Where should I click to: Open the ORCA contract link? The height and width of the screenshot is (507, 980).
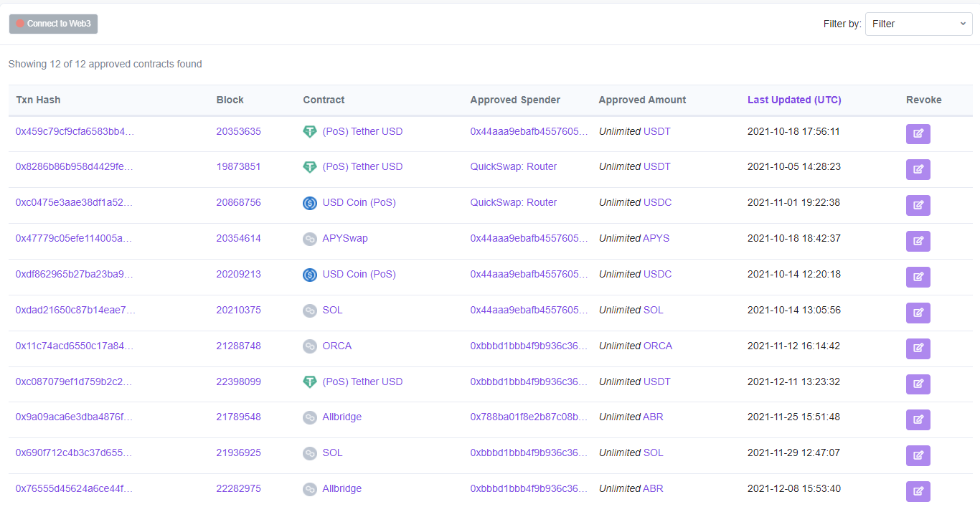pyautogui.click(x=337, y=346)
